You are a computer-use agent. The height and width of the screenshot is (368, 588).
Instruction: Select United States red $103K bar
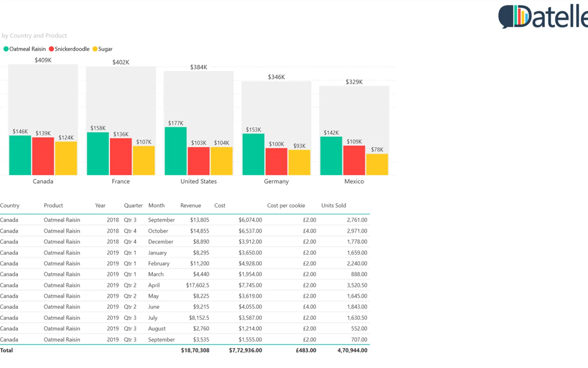tap(198, 161)
